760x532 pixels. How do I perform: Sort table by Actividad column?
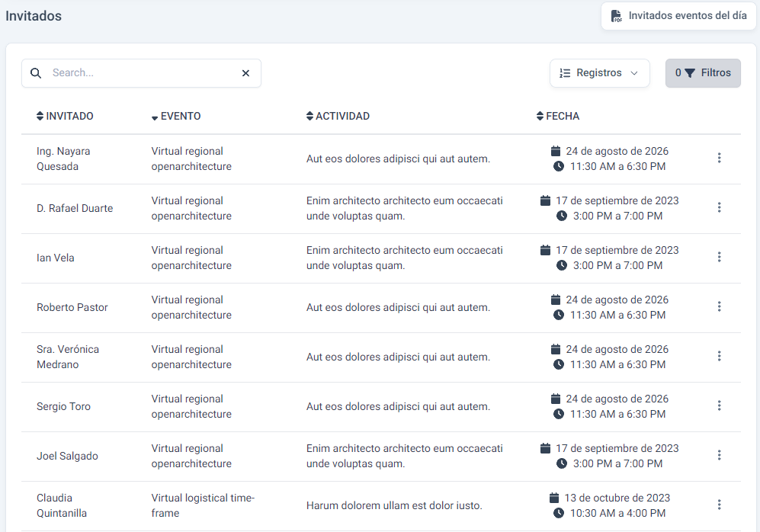click(337, 116)
